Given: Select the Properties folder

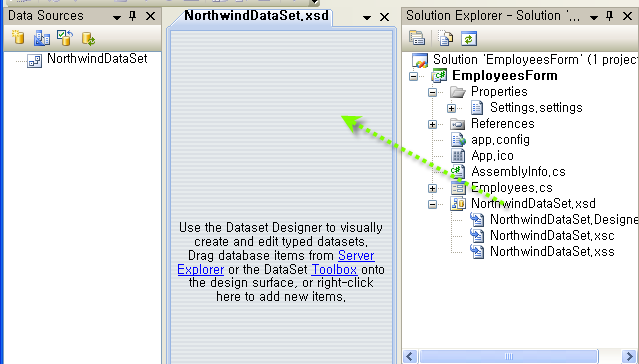Looking at the screenshot, I should point(489,92).
